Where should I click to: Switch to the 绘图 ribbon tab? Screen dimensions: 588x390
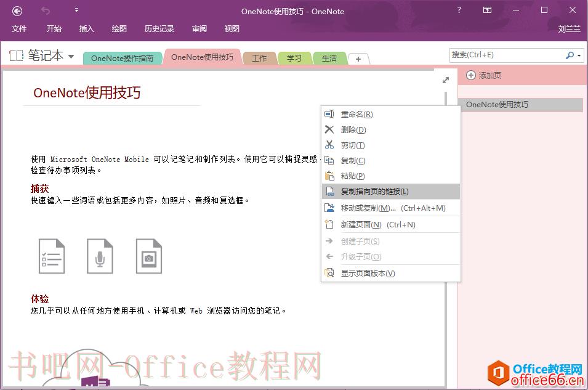coord(119,29)
